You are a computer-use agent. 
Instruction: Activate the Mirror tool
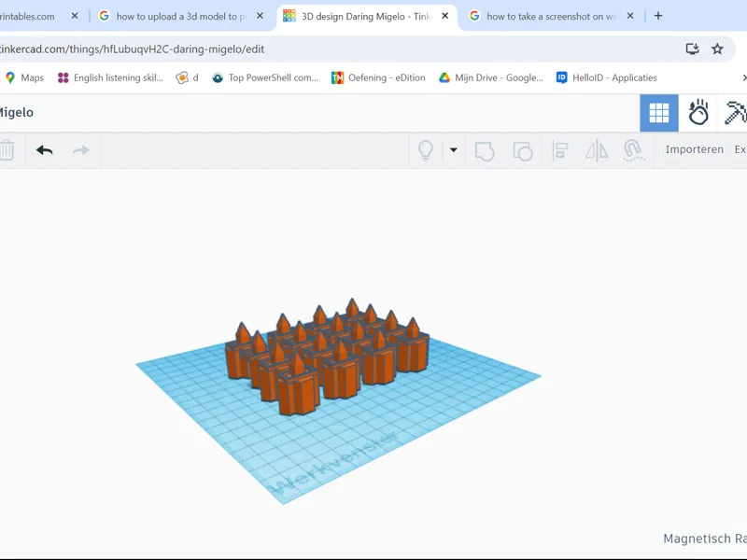(597, 151)
